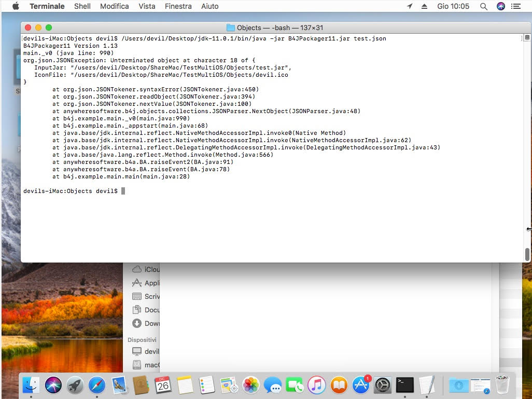532x399 pixels.
Task: Select iCloud item in Finder sidebar
Action: coord(146,269)
